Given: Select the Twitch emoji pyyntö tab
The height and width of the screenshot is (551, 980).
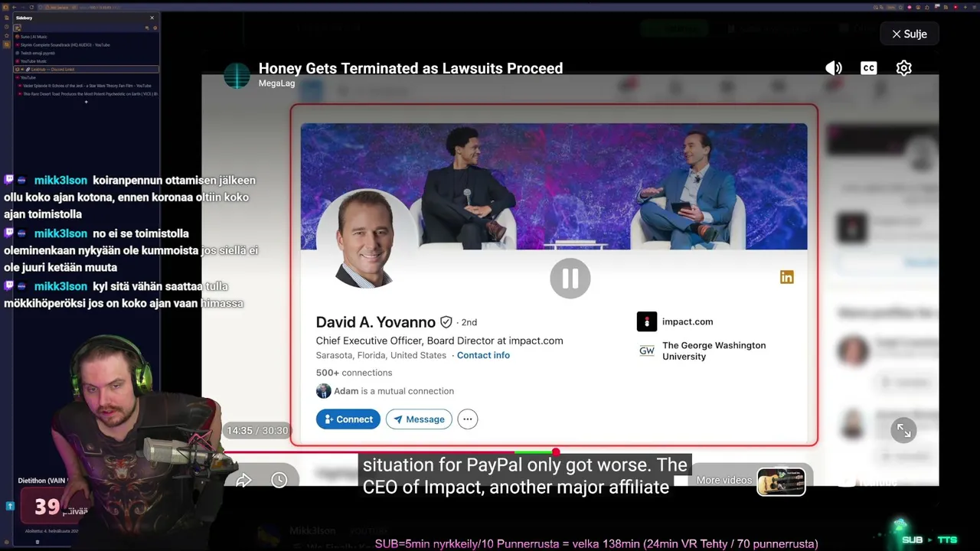Looking at the screenshot, I should [x=86, y=54].
